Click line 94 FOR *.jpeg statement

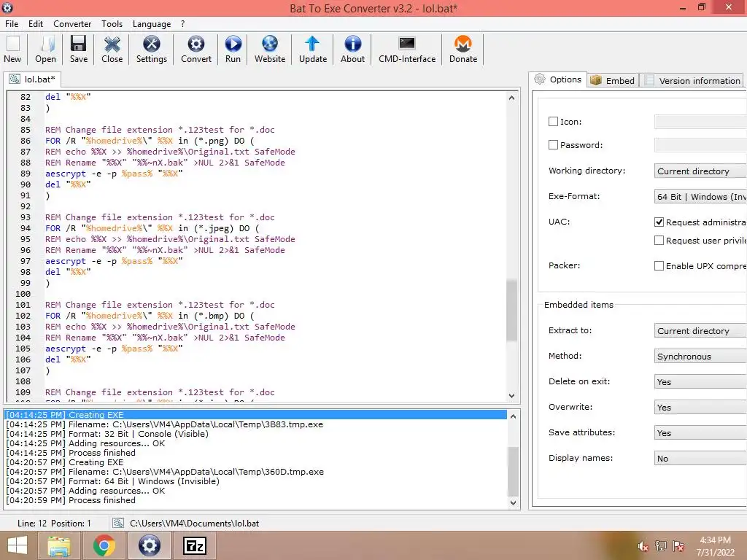point(152,228)
